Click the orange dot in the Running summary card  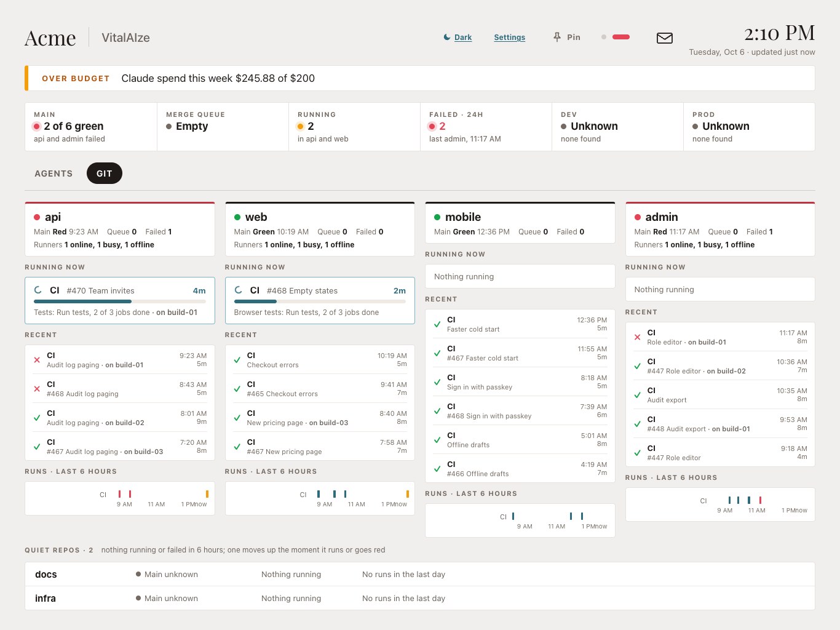[x=301, y=126]
